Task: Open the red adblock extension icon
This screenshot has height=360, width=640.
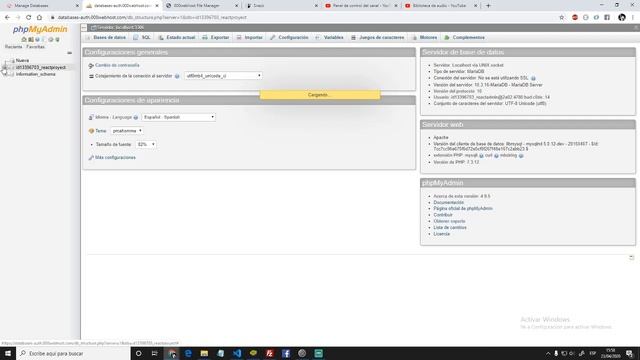Action: point(575,18)
